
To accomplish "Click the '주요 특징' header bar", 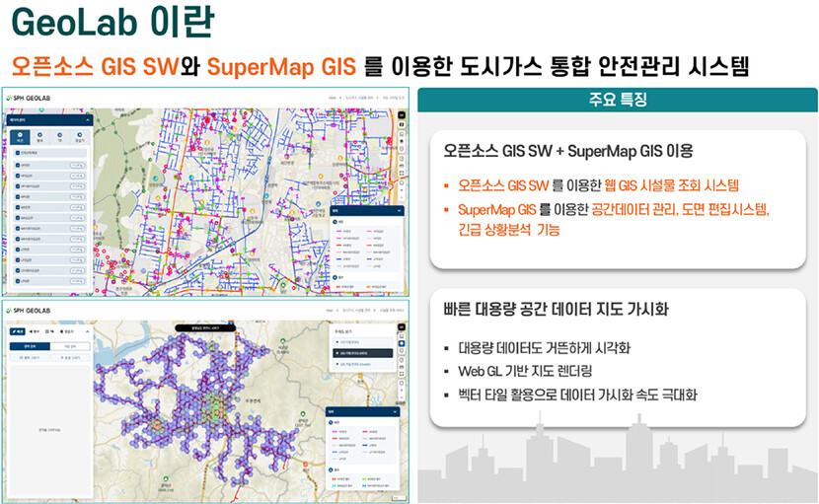I will 618,100.
